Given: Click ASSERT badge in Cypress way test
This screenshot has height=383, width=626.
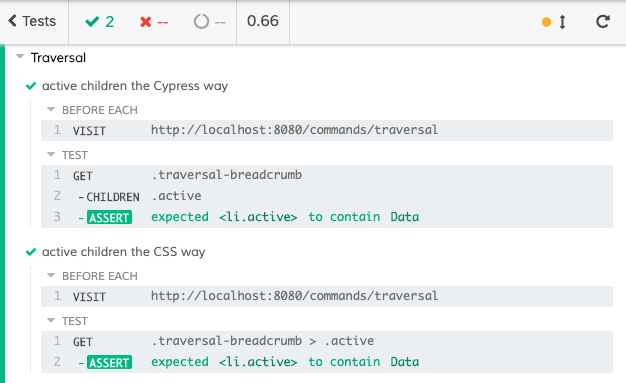Looking at the screenshot, I should [x=109, y=218].
